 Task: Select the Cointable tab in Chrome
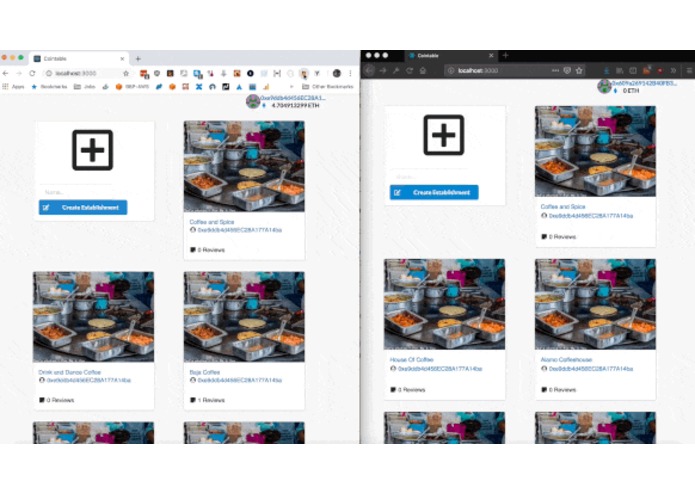[79, 58]
